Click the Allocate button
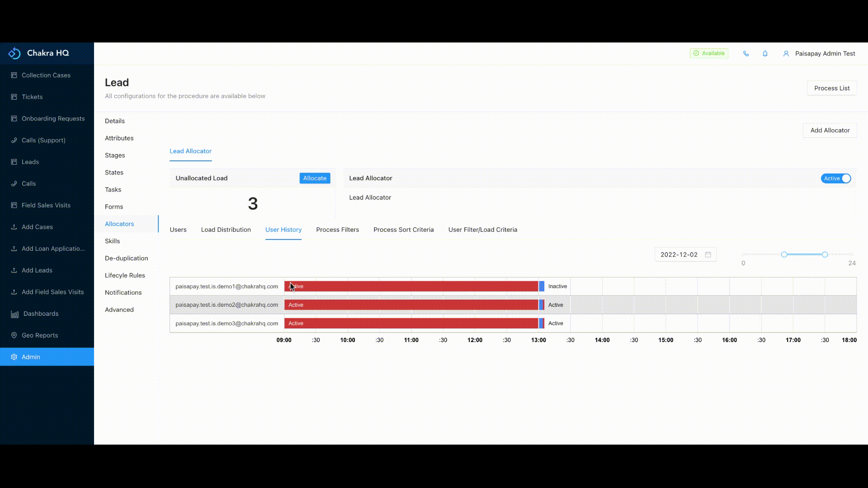 314,178
